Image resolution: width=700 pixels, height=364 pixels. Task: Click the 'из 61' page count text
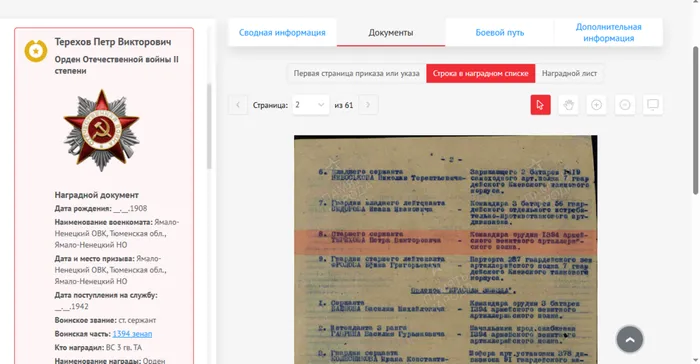point(344,105)
